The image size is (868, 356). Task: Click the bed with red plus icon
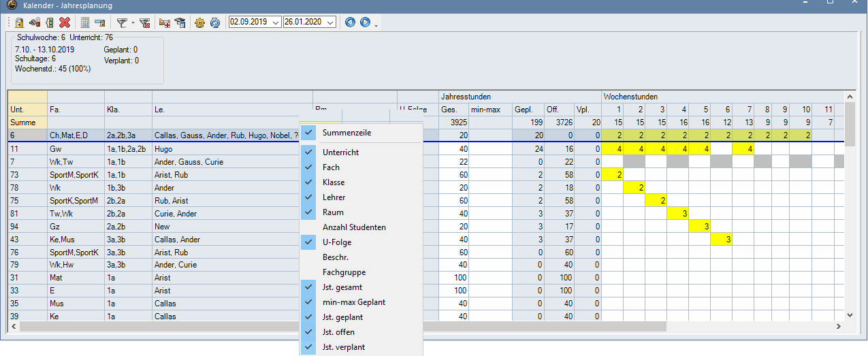pos(165,22)
